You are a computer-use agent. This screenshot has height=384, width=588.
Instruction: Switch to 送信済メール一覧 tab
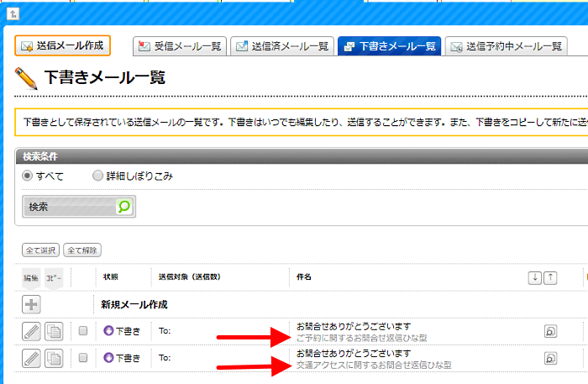[283, 47]
